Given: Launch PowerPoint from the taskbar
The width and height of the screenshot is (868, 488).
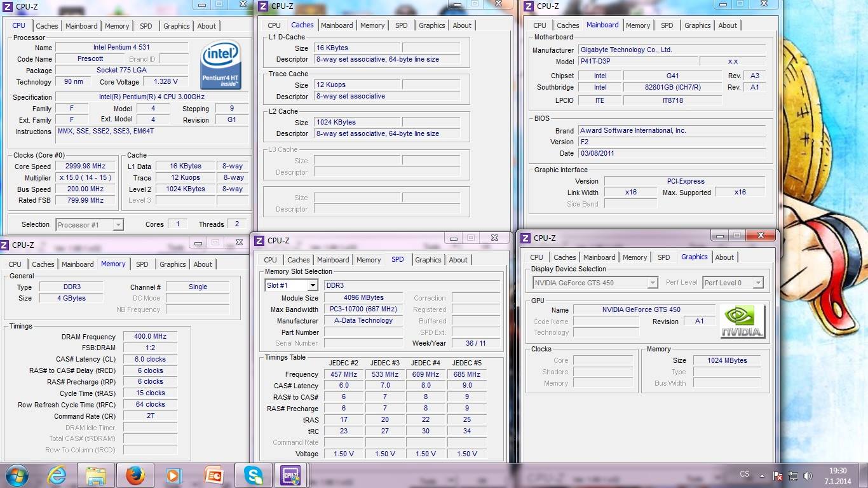Looking at the screenshot, I should 214,475.
